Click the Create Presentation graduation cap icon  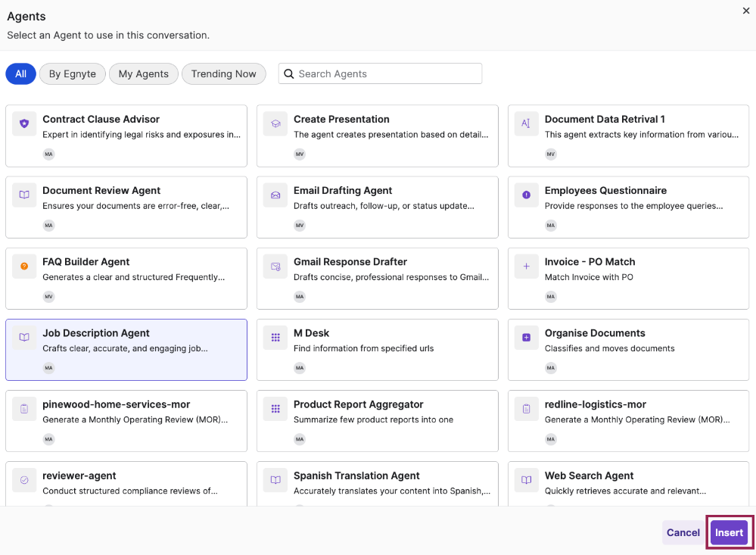point(275,123)
